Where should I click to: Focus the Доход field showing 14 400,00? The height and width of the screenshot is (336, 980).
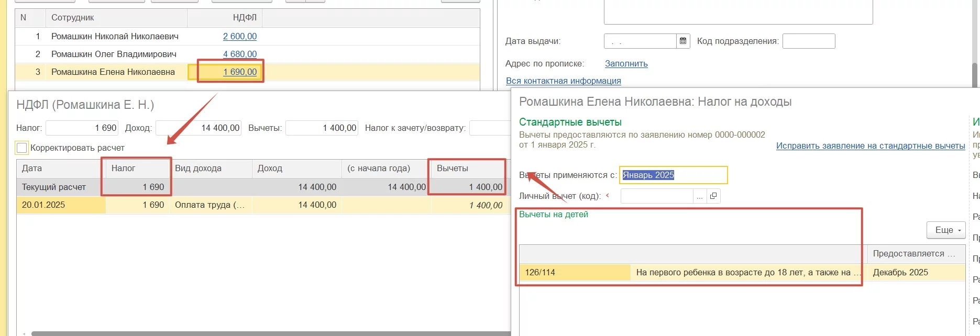pyautogui.click(x=199, y=128)
